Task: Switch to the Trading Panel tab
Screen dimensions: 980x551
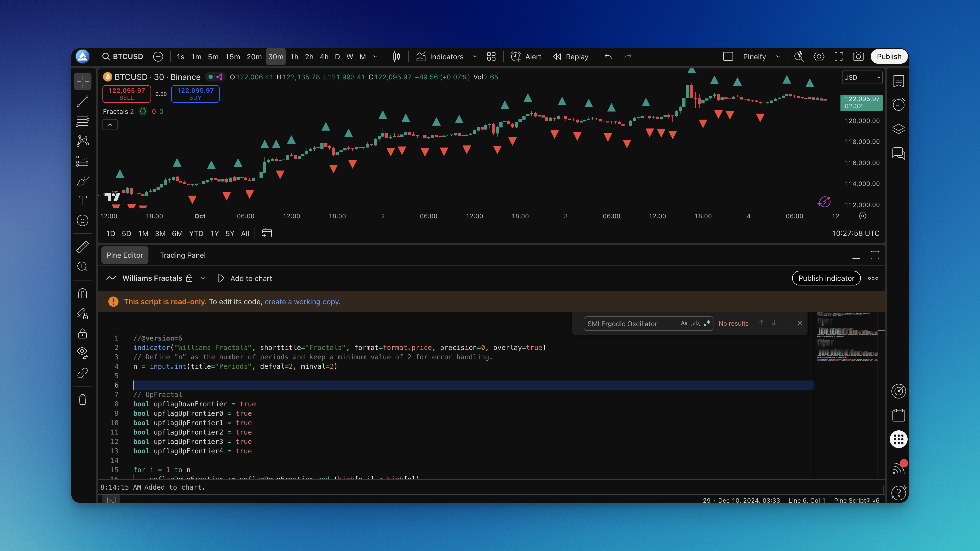Action: coord(183,255)
